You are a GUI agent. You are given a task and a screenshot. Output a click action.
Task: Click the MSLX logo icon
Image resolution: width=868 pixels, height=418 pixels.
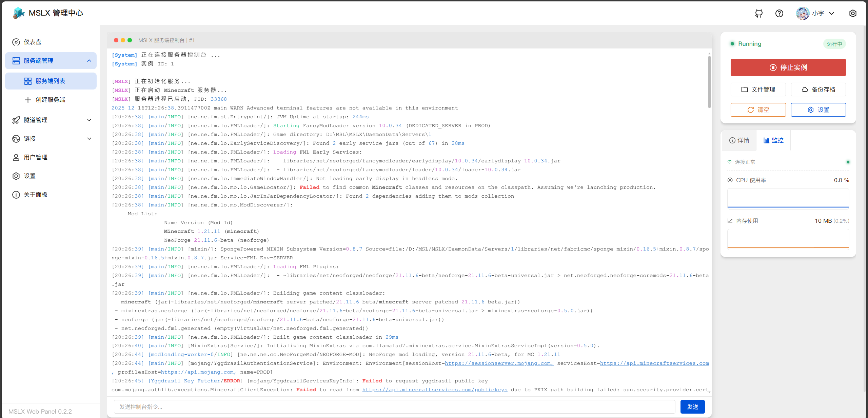19,13
